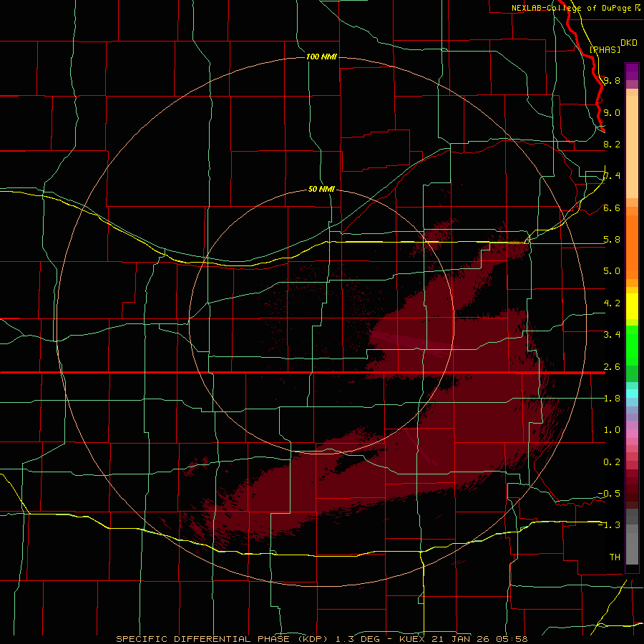Click the 6.6 value on color scale
Viewport: 644px width, 644px height.
pos(612,208)
